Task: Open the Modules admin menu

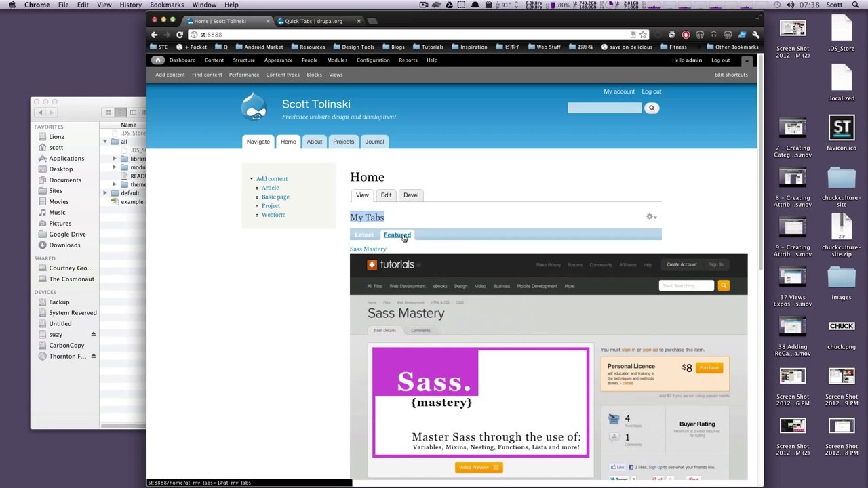Action: pyautogui.click(x=337, y=60)
